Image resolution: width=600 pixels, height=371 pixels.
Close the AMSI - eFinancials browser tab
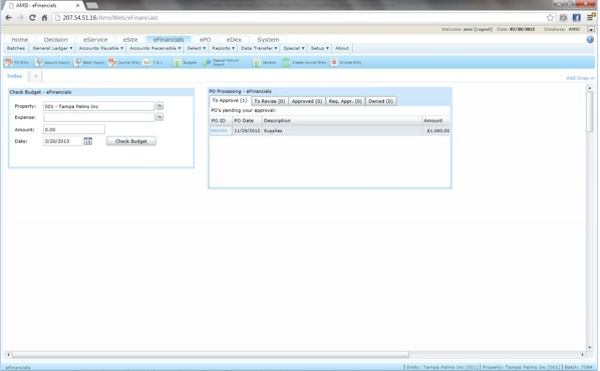[x=78, y=5]
